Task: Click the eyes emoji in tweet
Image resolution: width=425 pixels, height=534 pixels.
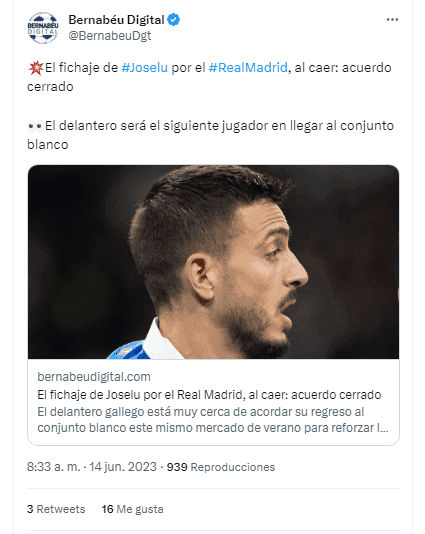Action: pyautogui.click(x=36, y=126)
